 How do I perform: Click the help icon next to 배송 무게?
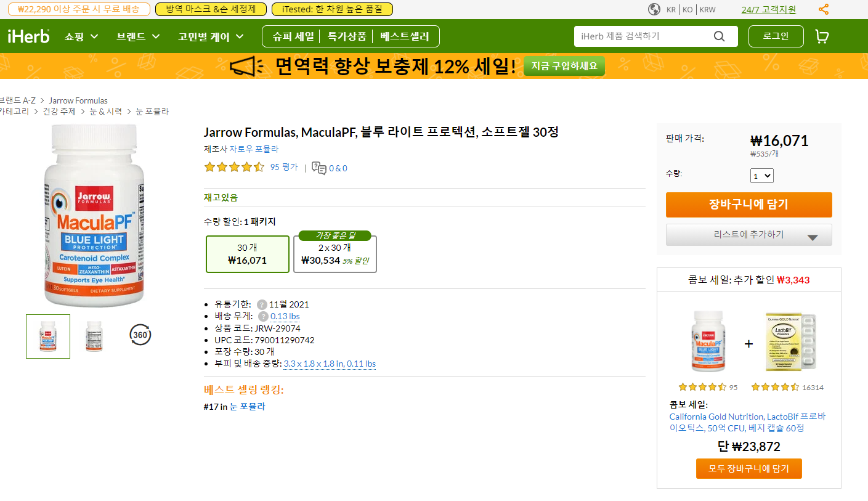tap(263, 316)
